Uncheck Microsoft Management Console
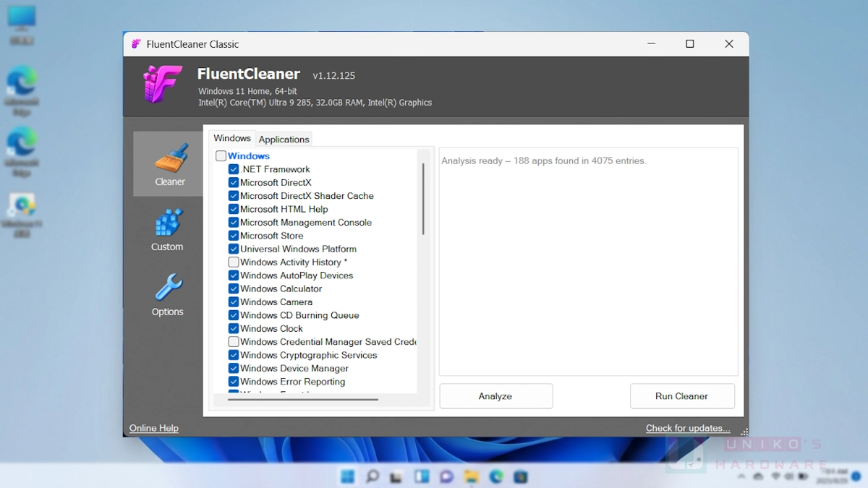 coord(234,222)
